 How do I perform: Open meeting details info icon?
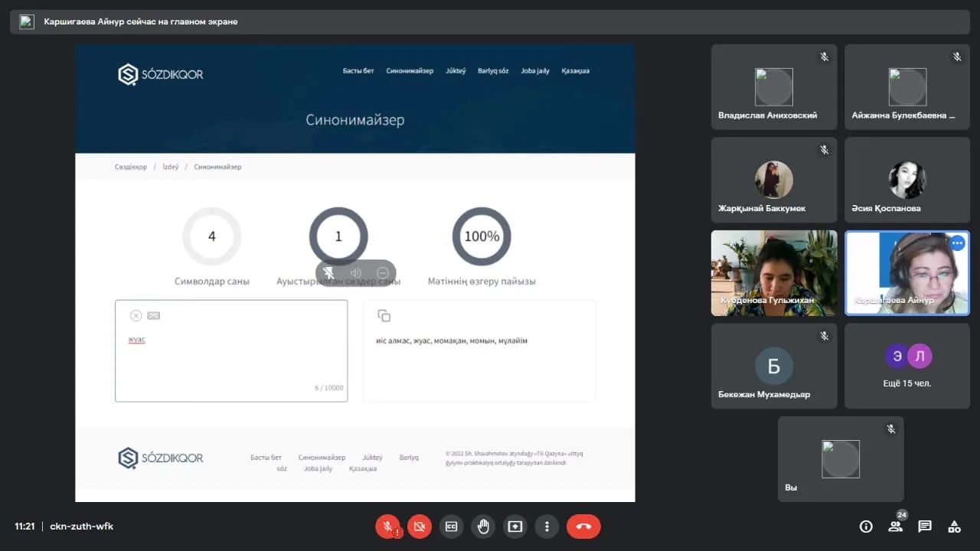click(866, 527)
